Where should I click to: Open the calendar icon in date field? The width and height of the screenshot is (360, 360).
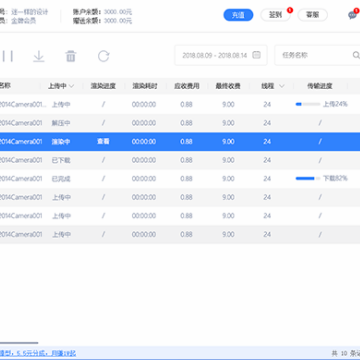coord(256,55)
